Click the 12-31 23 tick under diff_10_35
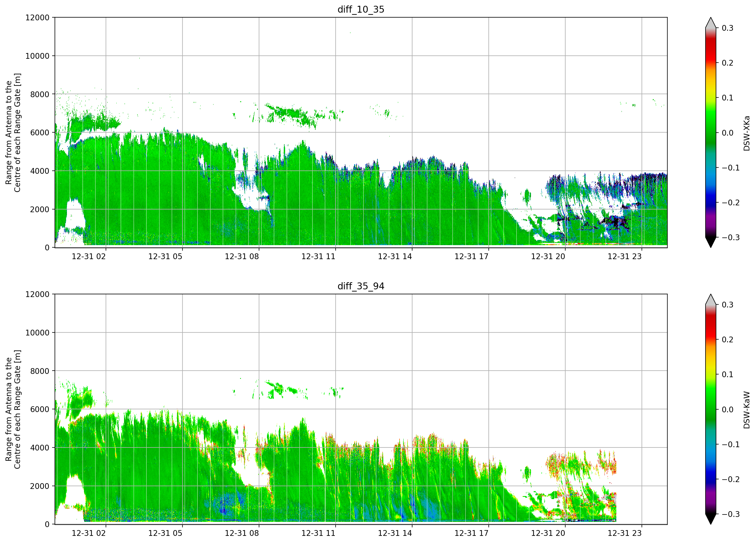The width and height of the screenshot is (756, 543). 625,256
